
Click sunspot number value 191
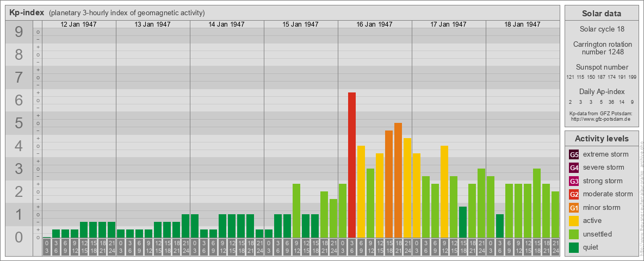pos(622,77)
